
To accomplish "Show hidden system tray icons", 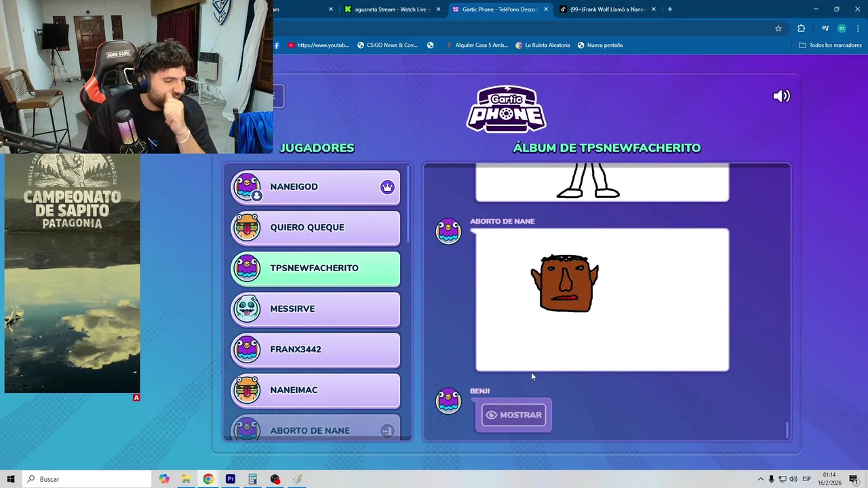I will coord(760,479).
